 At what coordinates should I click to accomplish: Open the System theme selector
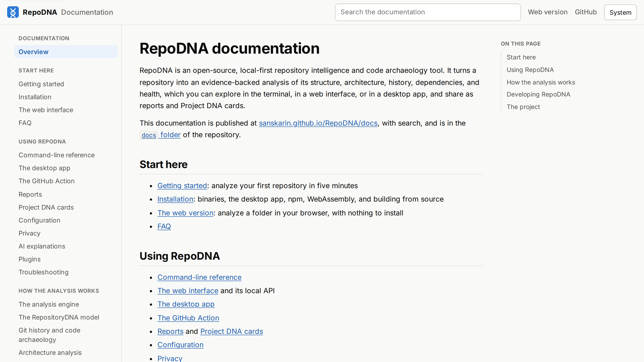tap(620, 12)
